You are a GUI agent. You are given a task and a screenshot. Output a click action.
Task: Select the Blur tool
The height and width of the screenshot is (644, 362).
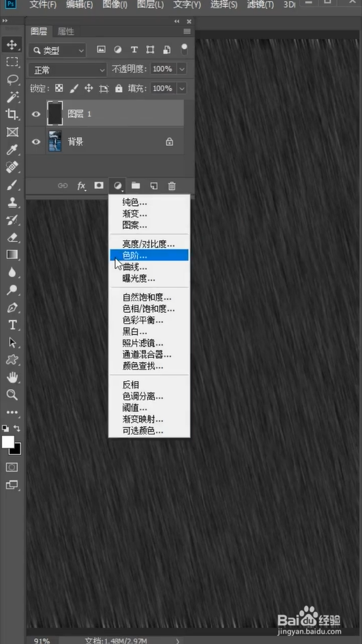12,273
